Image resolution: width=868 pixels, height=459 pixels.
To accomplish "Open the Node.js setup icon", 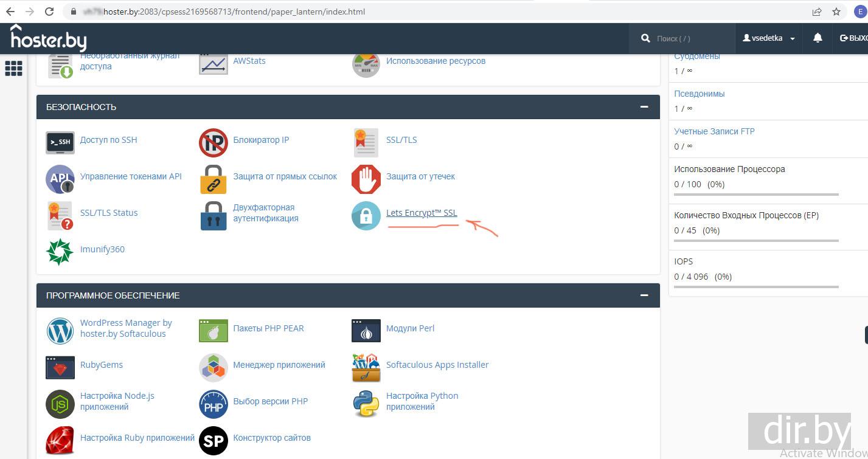I will pos(60,404).
